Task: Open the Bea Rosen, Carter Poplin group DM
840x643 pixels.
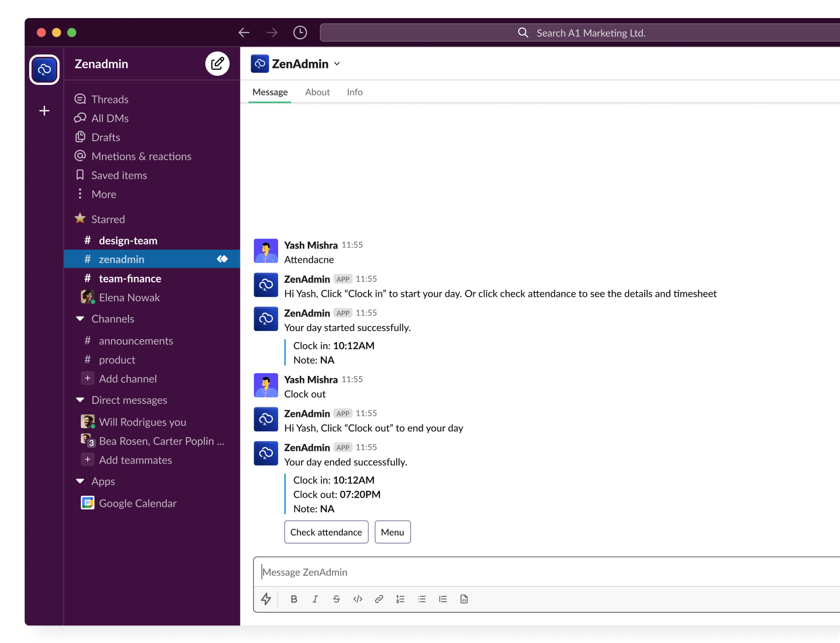Action: (152, 441)
